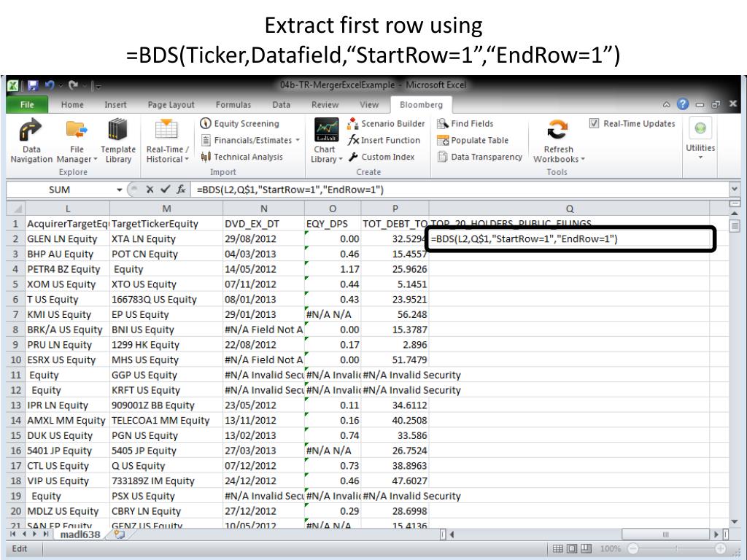Select the DVD_EX_DT header cell
The width and height of the screenshot is (747, 560).
[263, 224]
